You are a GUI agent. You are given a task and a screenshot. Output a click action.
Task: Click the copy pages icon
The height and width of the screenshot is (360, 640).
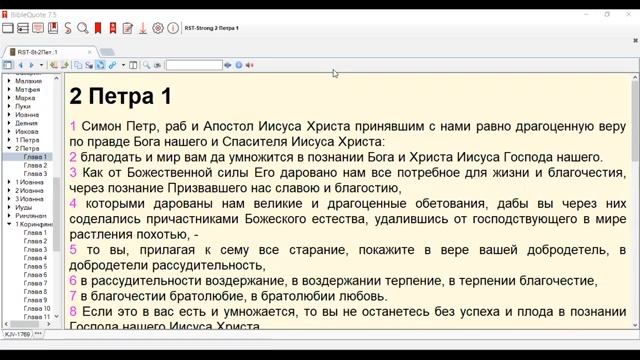(78, 65)
